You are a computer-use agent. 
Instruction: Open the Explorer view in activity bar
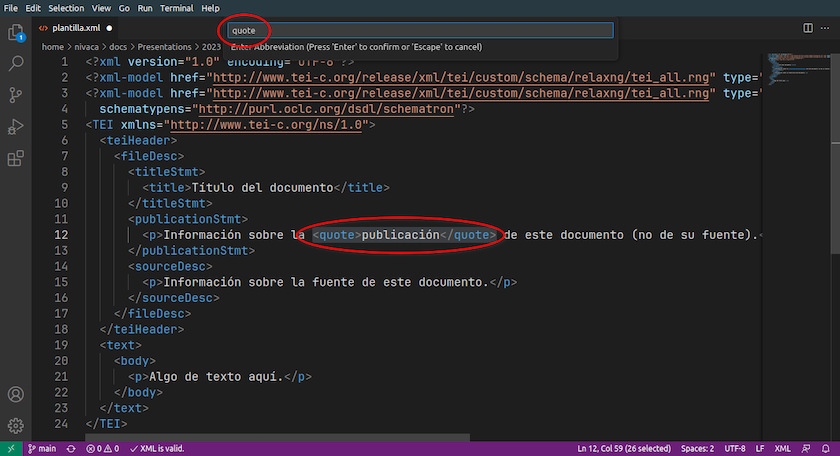pyautogui.click(x=16, y=33)
